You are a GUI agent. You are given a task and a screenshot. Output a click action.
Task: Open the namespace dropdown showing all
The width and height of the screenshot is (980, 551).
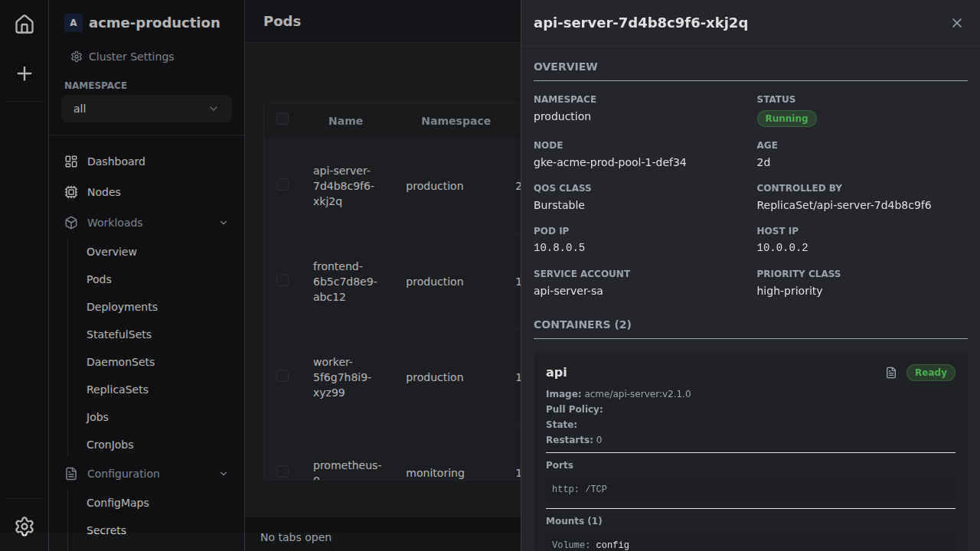coord(146,109)
